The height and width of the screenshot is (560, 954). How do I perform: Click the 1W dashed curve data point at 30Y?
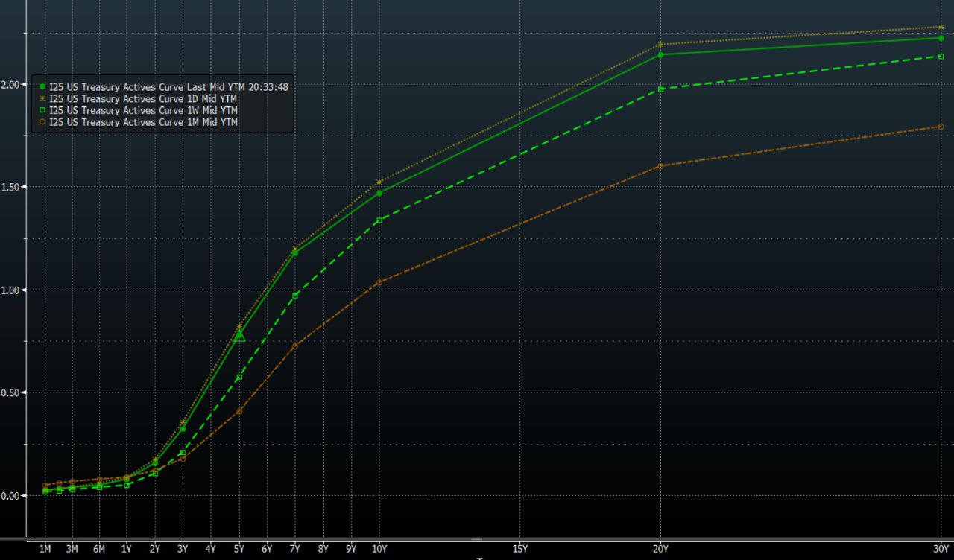pos(941,56)
